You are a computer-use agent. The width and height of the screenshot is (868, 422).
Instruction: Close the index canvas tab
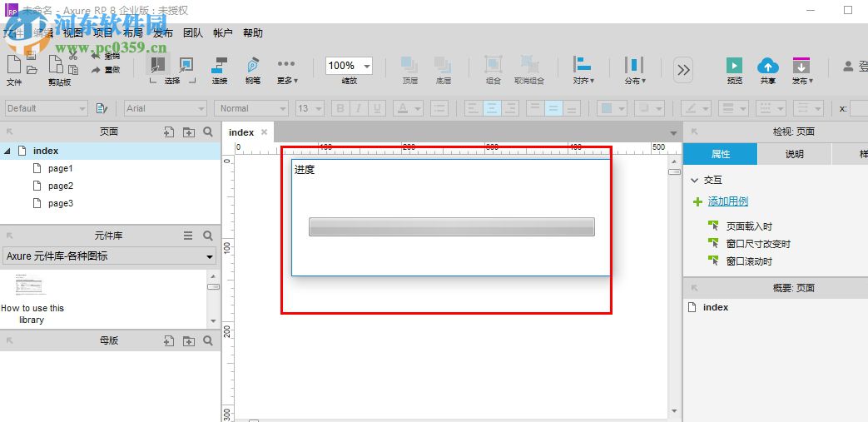(x=264, y=132)
